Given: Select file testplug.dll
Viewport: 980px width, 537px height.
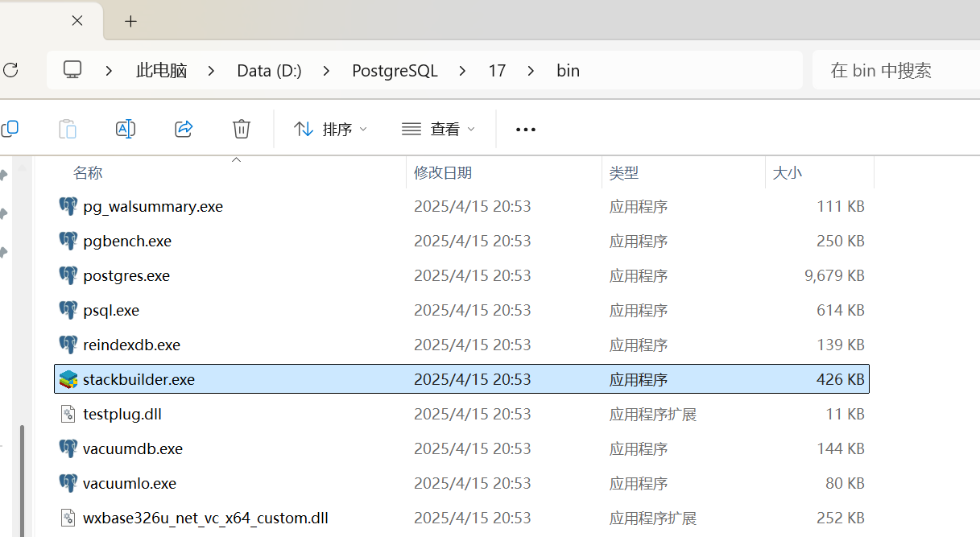Looking at the screenshot, I should 122,414.
